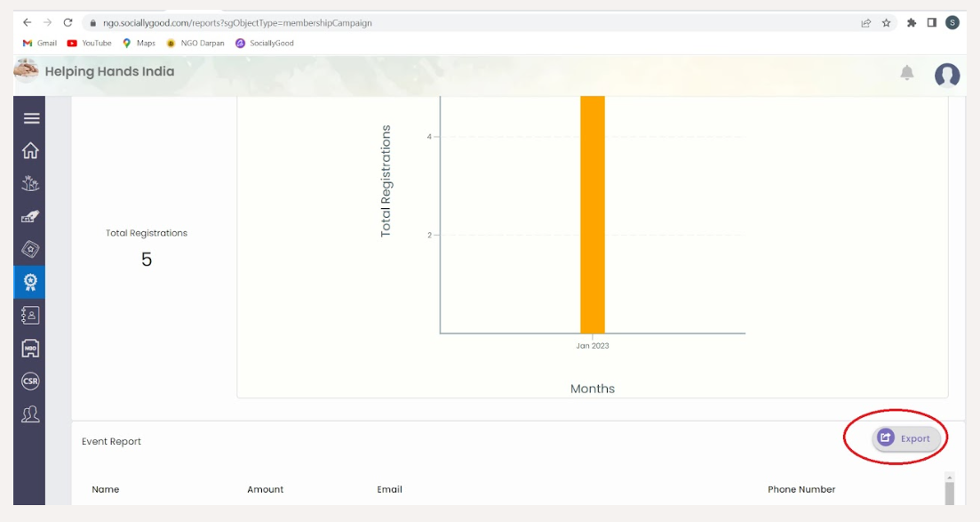The height and width of the screenshot is (522, 980).
Task: Click the Amount column header
Action: click(x=265, y=489)
